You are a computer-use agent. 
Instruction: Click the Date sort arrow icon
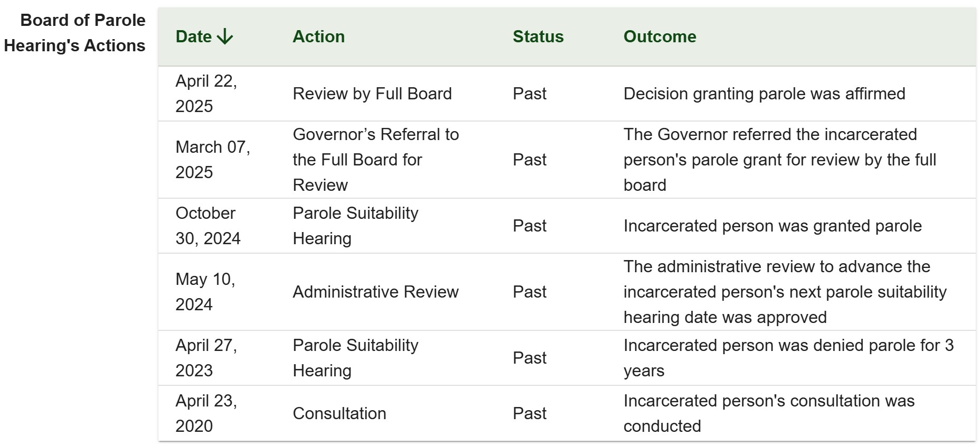pyautogui.click(x=225, y=37)
